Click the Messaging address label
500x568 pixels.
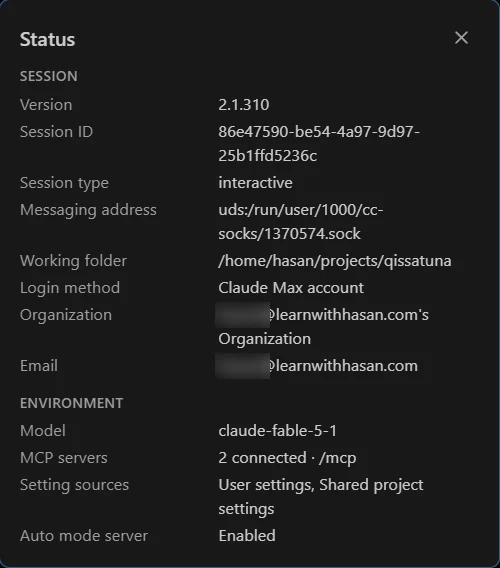[x=88, y=210]
